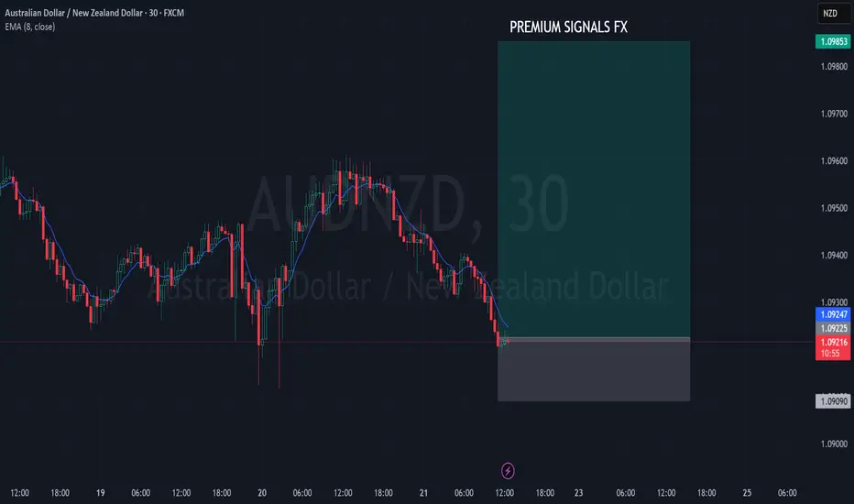Click the gray 1.09225 entry price label

coord(833,328)
